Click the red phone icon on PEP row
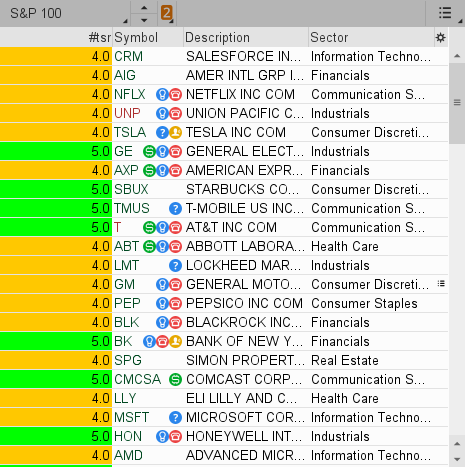 (175, 304)
